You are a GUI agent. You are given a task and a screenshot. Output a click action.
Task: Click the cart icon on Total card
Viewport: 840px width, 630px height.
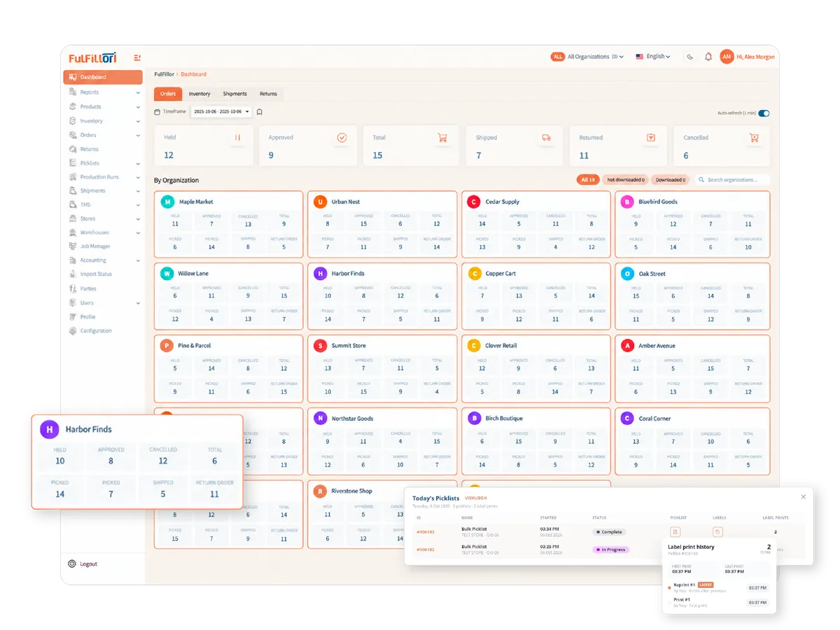[x=442, y=138]
